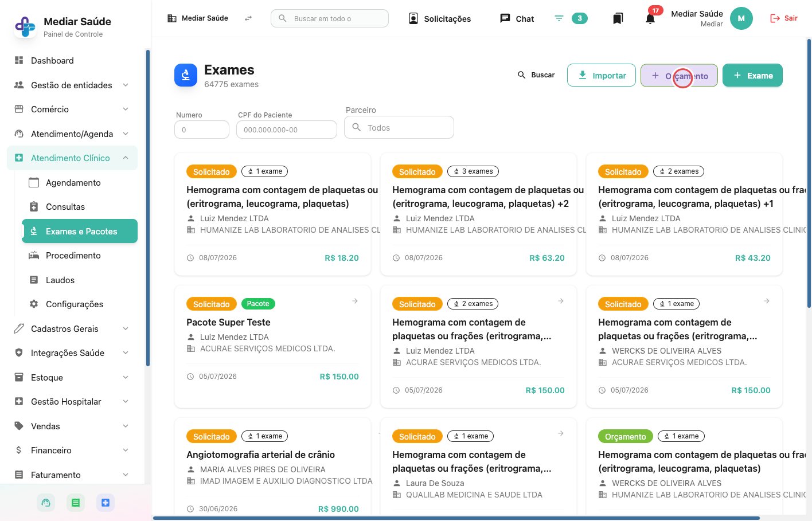Click the swap entity arrows icon
Image resolution: width=812 pixels, height=521 pixels.
(x=248, y=18)
